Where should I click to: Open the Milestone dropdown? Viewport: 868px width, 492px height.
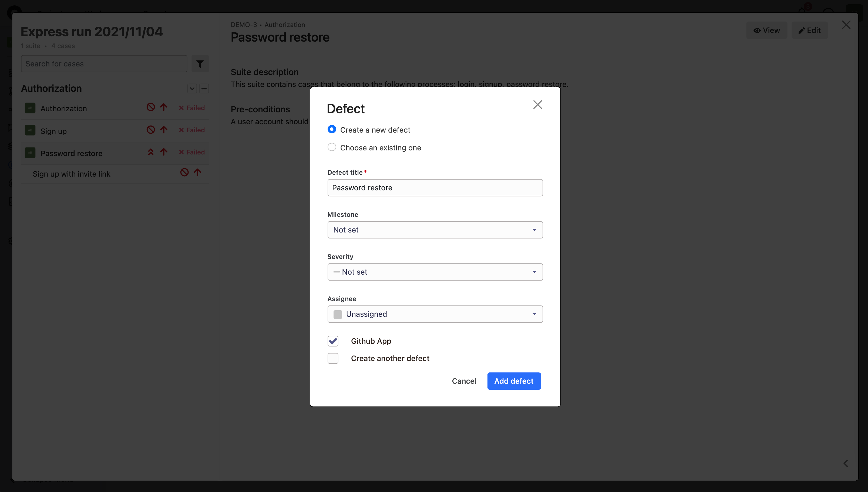pyautogui.click(x=435, y=230)
